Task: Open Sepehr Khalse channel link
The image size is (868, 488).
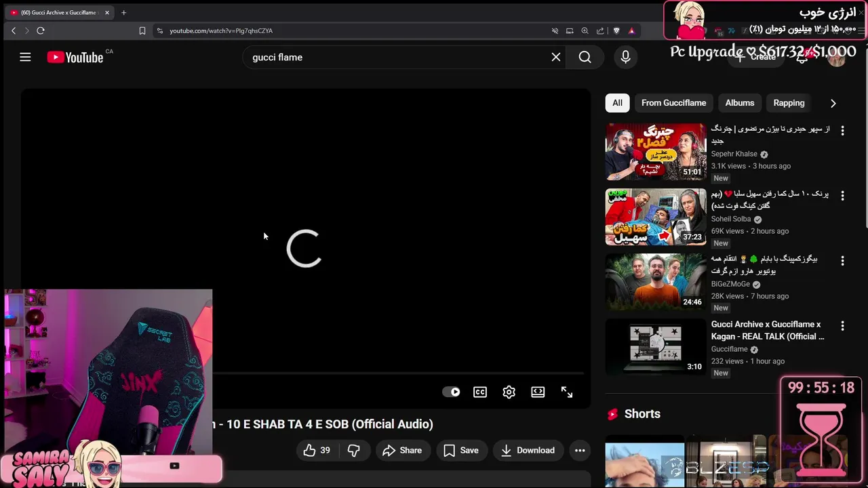Action: (734, 154)
